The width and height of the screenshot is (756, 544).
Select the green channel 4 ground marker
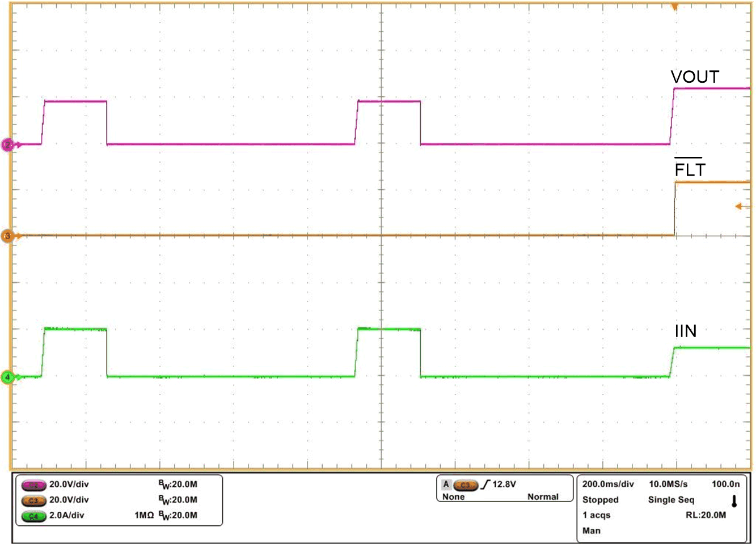pos(9,377)
